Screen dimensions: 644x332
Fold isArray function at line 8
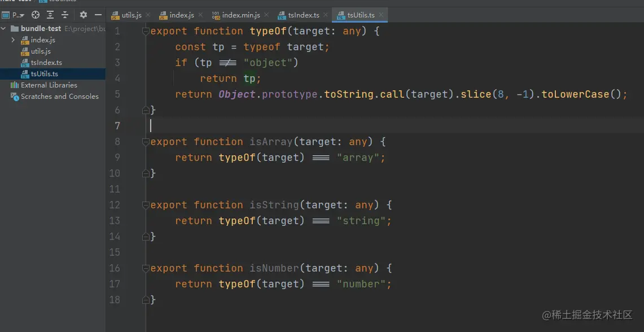click(146, 142)
